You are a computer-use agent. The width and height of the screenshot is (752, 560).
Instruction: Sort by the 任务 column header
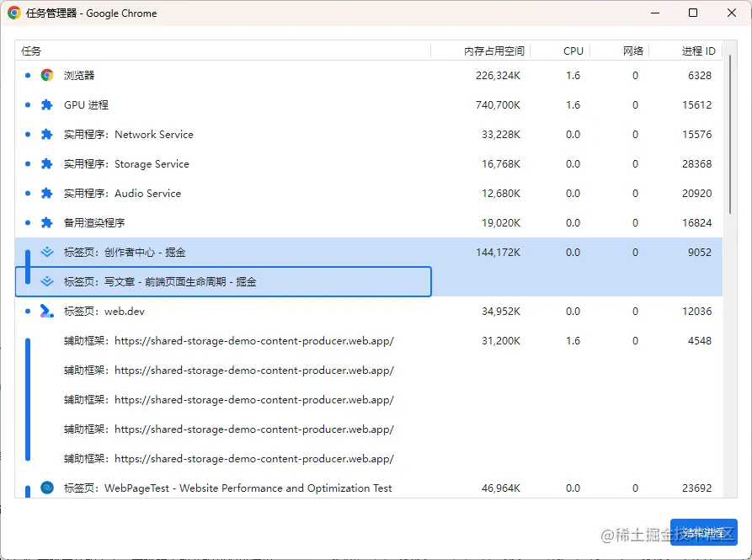pyautogui.click(x=223, y=51)
